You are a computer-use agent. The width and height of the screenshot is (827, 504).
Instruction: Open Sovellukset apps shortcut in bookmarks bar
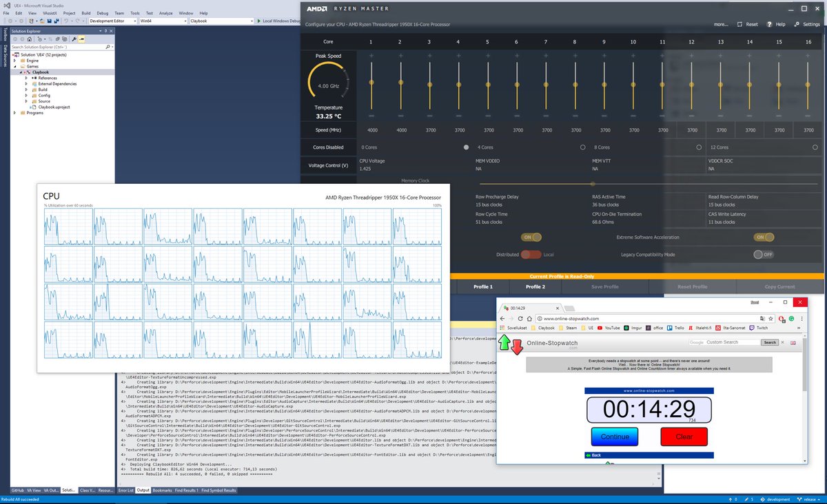(513, 328)
